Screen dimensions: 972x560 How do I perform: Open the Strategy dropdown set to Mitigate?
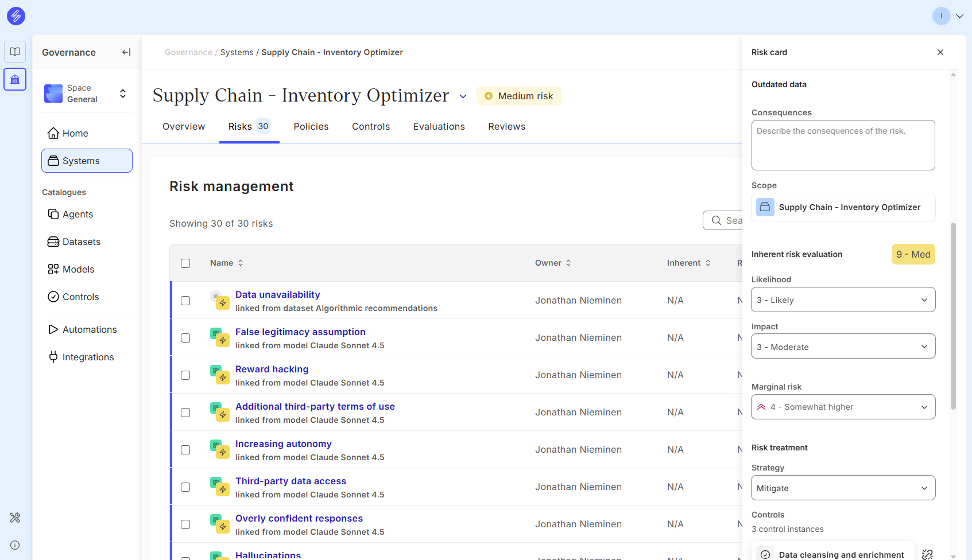pyautogui.click(x=843, y=488)
